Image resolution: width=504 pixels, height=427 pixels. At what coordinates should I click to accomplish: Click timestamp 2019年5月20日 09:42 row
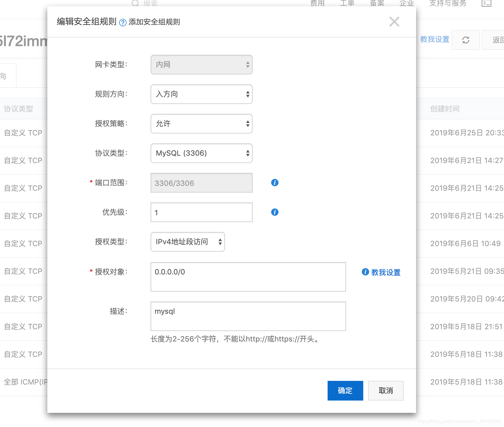[x=467, y=299]
